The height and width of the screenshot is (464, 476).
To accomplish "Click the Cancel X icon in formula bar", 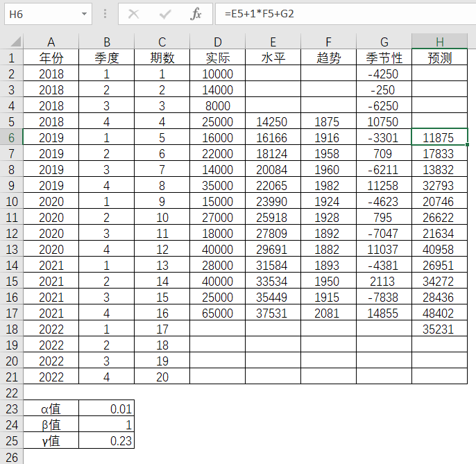I will coord(134,14).
